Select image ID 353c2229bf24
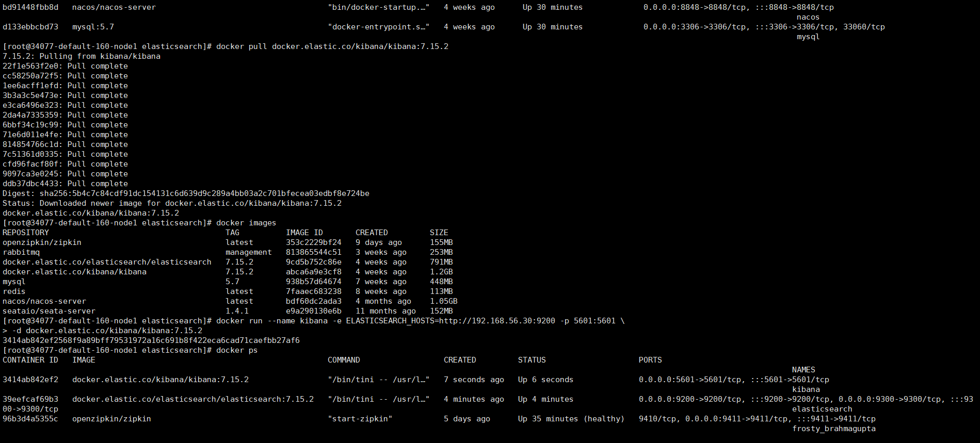This screenshot has width=980, height=443. pos(314,242)
